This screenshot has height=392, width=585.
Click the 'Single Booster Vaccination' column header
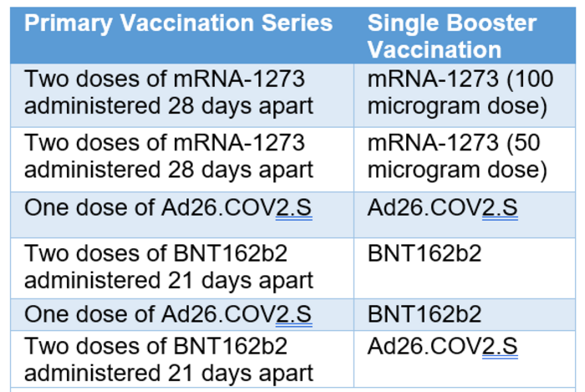[451, 35]
